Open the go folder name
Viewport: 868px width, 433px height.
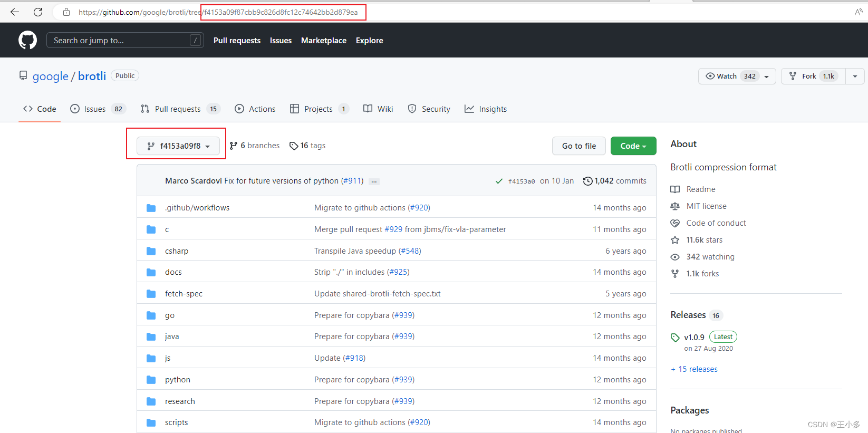(x=170, y=315)
